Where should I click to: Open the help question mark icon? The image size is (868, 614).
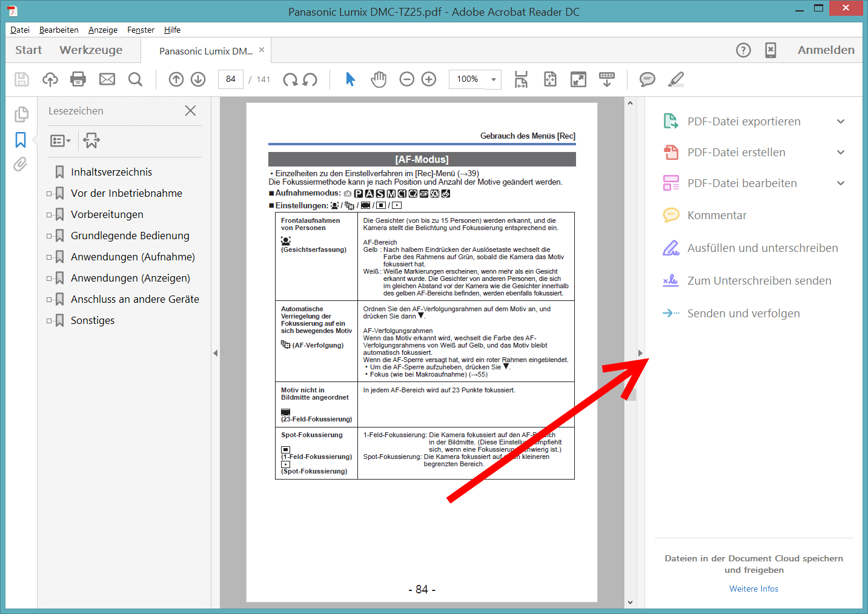tap(743, 50)
